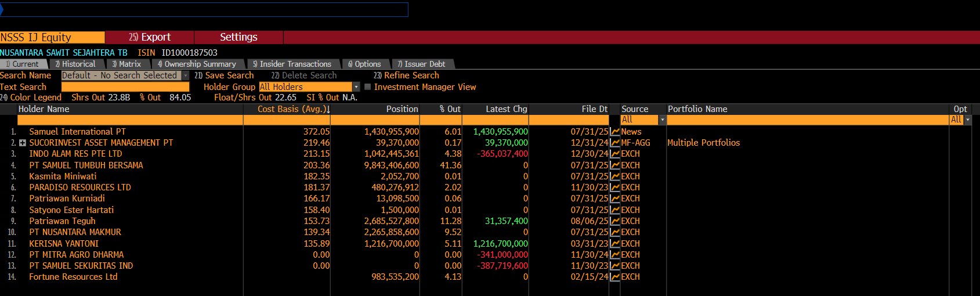
Task: Click NSSS IJ Equity security field
Action: click(52, 37)
